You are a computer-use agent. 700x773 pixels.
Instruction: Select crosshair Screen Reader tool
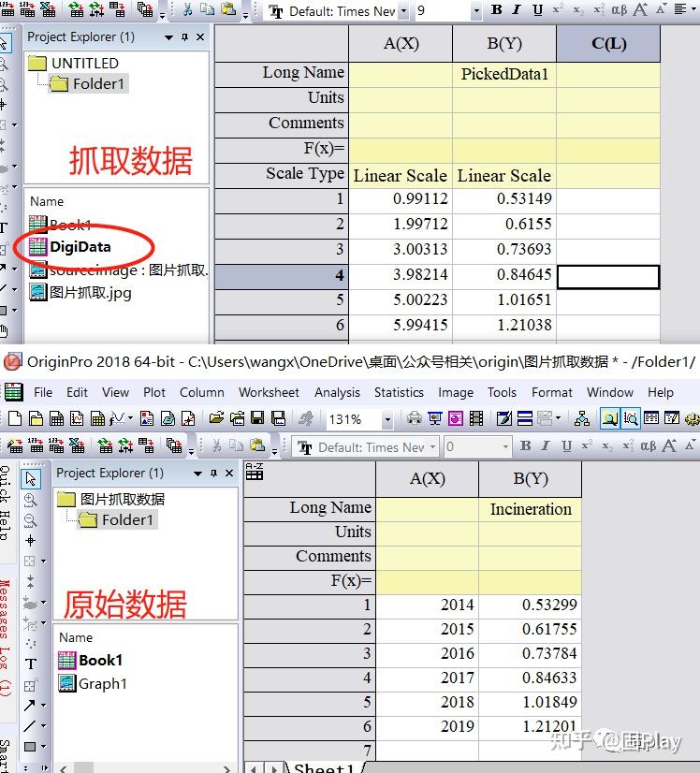pyautogui.click(x=31, y=541)
